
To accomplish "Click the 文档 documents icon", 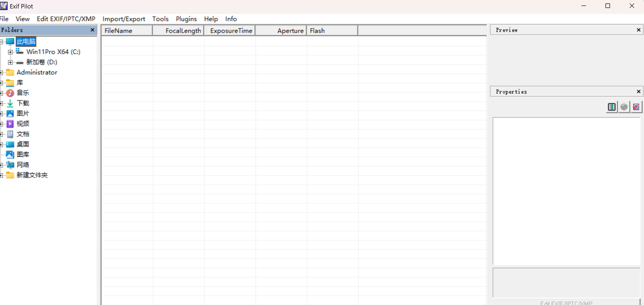I will point(10,134).
